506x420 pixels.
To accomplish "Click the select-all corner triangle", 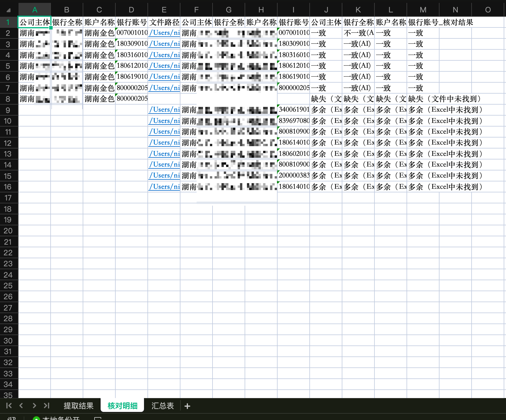I will tap(9, 10).
